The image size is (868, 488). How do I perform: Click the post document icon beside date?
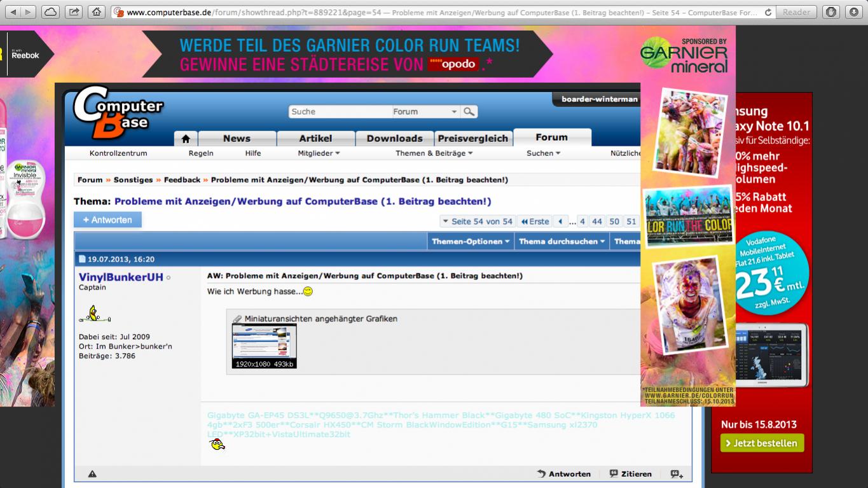pyautogui.click(x=82, y=260)
